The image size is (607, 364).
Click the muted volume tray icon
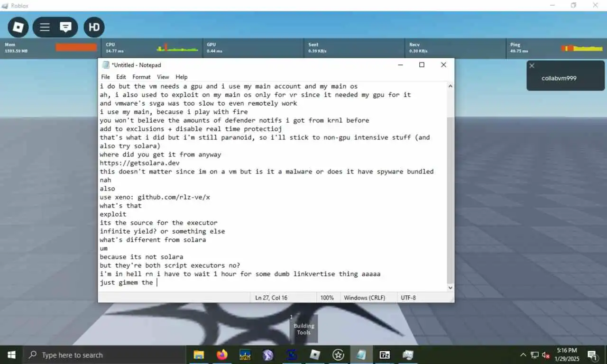546,355
